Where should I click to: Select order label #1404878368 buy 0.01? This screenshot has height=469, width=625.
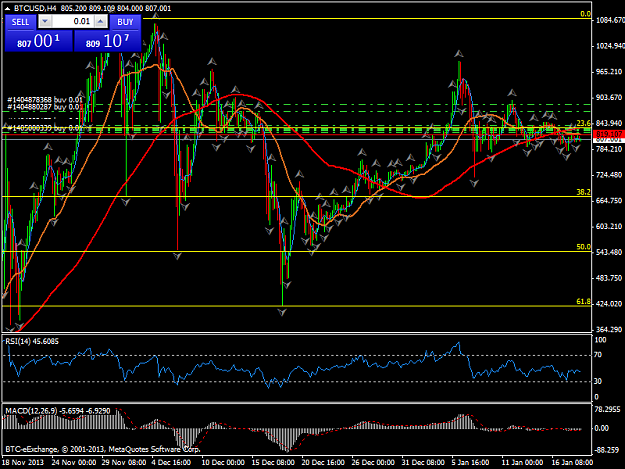click(x=45, y=100)
